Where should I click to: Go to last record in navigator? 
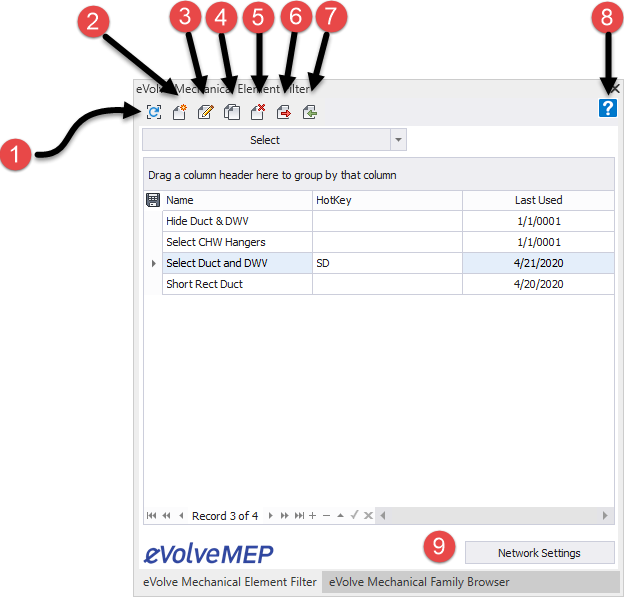tap(299, 516)
